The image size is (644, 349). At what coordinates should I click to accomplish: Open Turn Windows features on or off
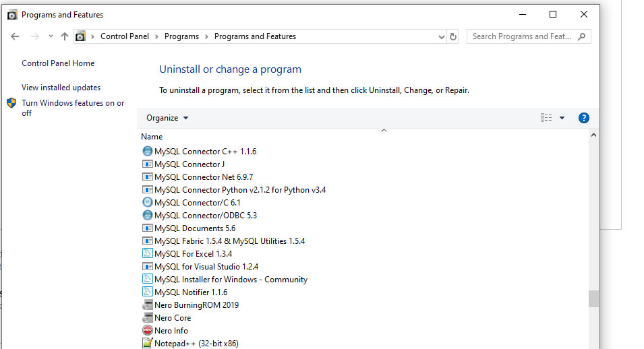point(73,108)
